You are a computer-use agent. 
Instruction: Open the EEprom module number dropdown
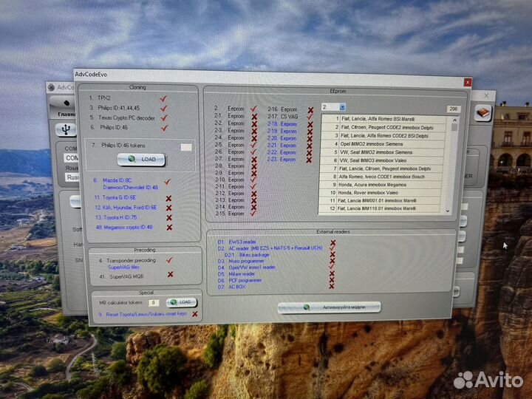click(x=342, y=107)
